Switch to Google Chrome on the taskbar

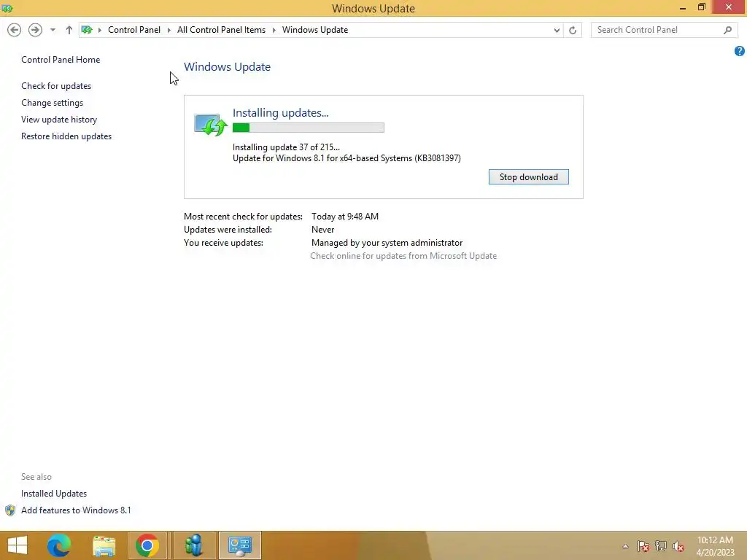[x=147, y=545]
